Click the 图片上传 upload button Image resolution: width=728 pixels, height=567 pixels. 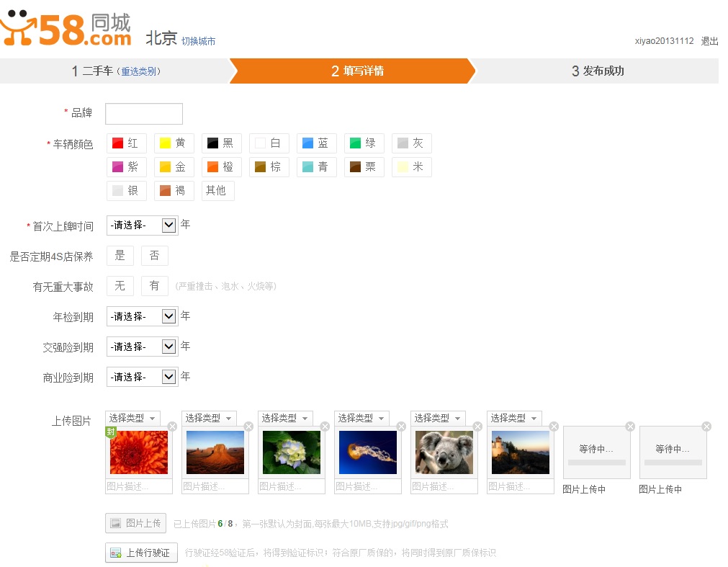(x=136, y=523)
